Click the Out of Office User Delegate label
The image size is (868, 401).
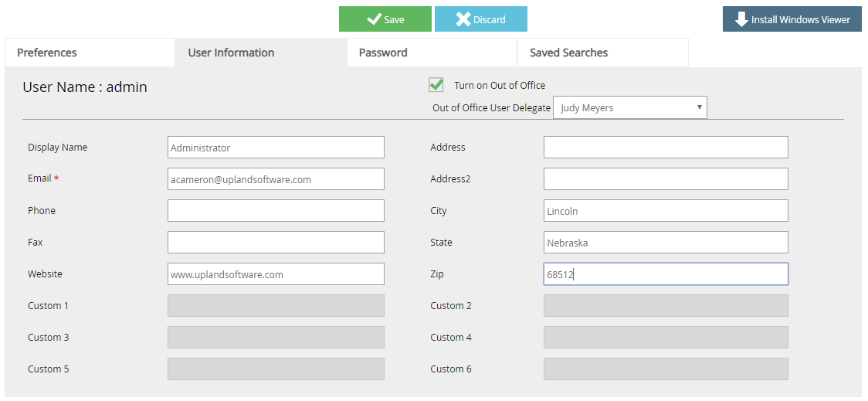(x=492, y=108)
